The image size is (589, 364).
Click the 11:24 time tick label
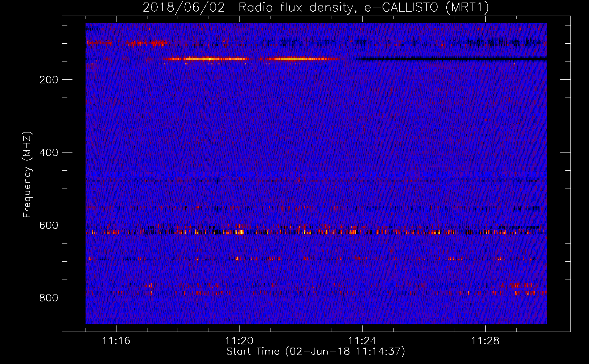tap(362, 341)
